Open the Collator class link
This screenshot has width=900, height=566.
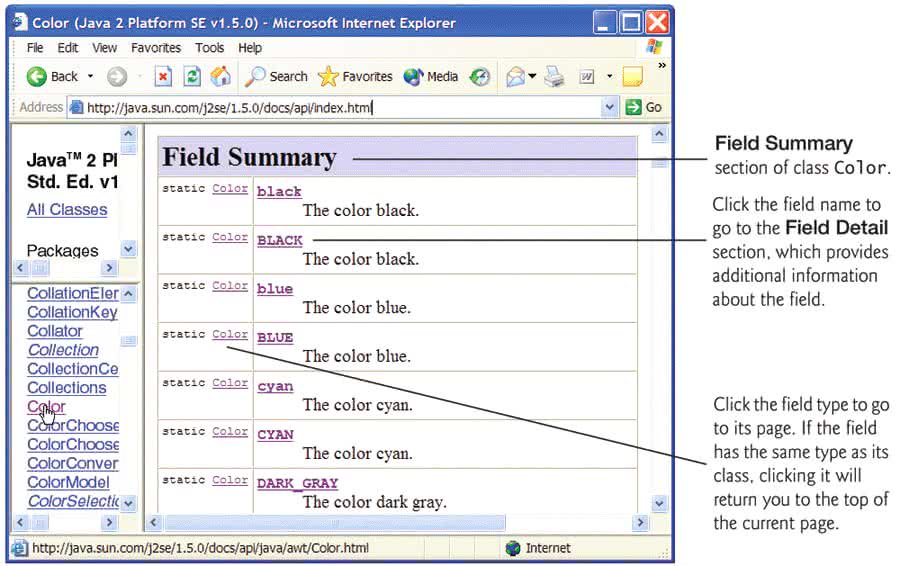pyautogui.click(x=55, y=331)
